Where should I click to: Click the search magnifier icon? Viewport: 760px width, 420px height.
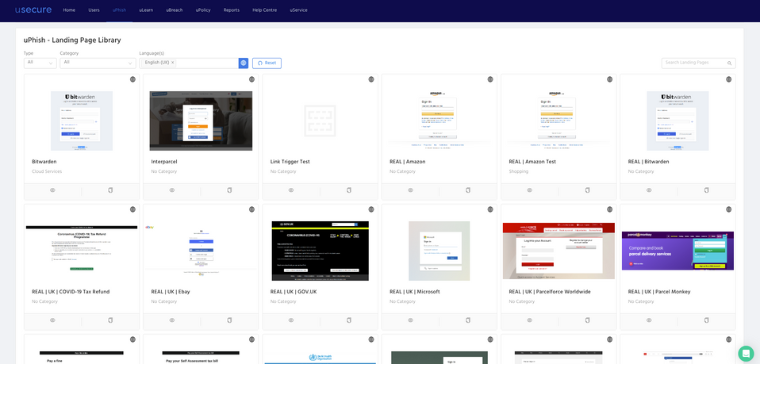tap(729, 63)
